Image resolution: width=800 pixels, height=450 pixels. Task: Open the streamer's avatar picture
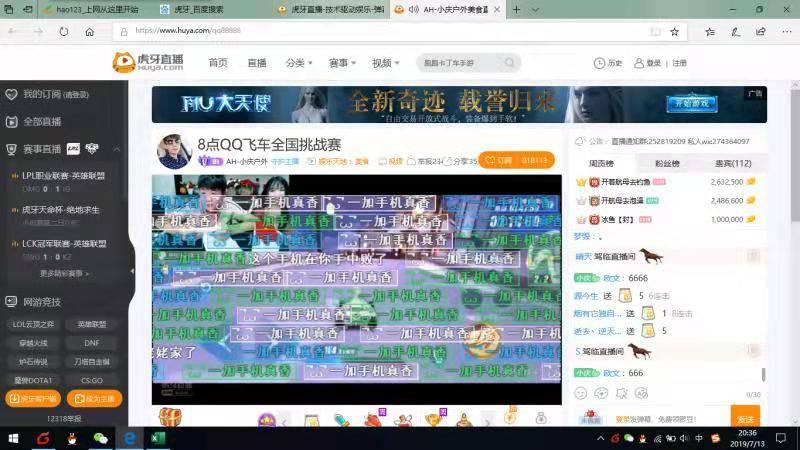click(174, 152)
